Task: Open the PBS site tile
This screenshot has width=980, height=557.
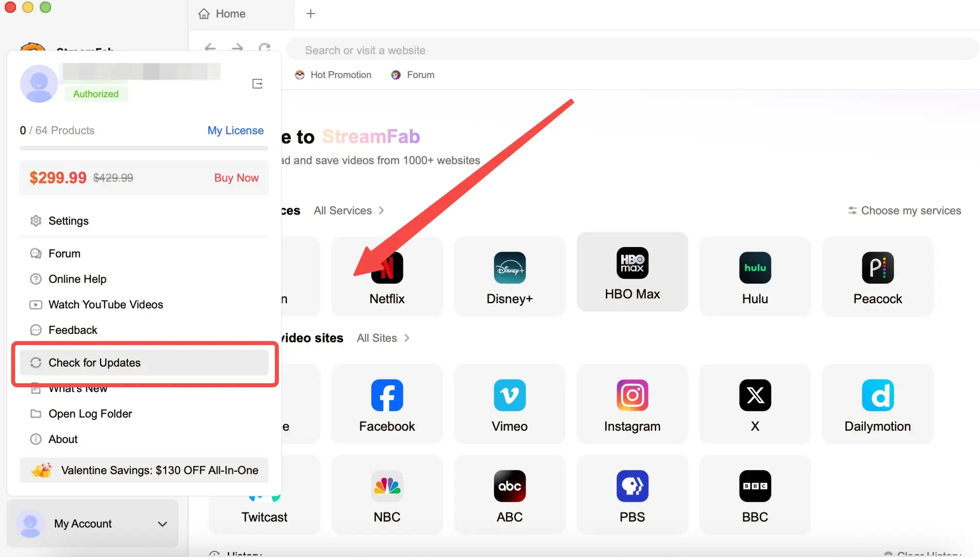Action: (632, 495)
